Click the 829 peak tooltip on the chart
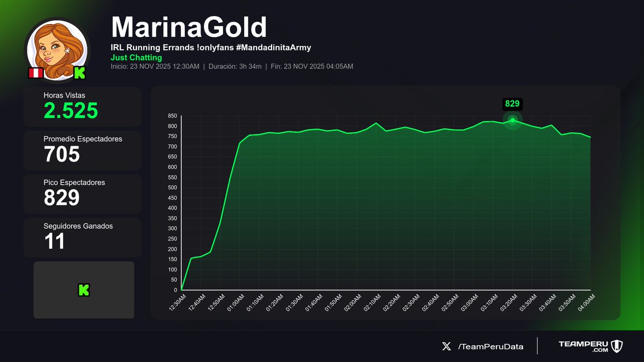The width and height of the screenshot is (644, 362). click(513, 104)
